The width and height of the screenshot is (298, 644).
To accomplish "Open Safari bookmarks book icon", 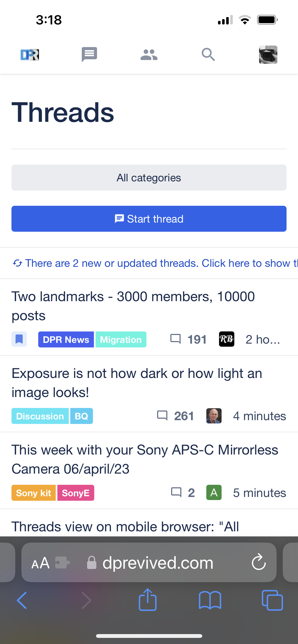I will tap(210, 600).
